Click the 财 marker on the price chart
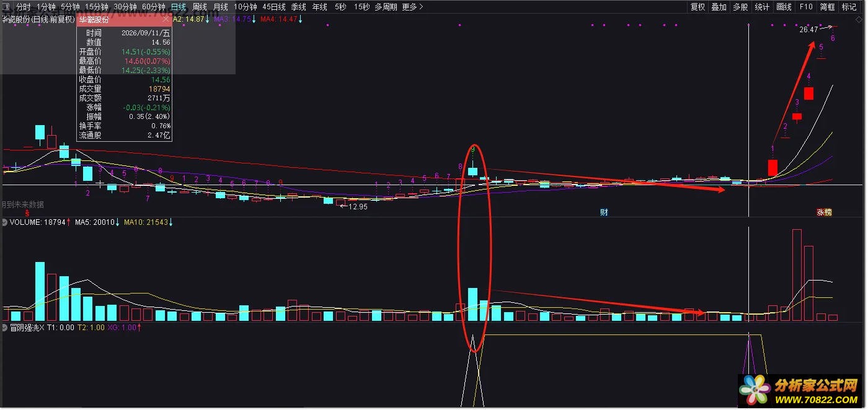The height and width of the screenshot is (410, 868). (x=604, y=212)
